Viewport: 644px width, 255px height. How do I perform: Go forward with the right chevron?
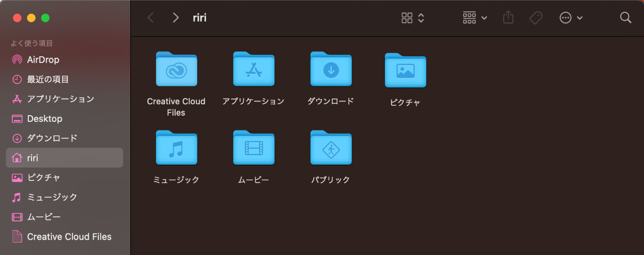(x=176, y=18)
